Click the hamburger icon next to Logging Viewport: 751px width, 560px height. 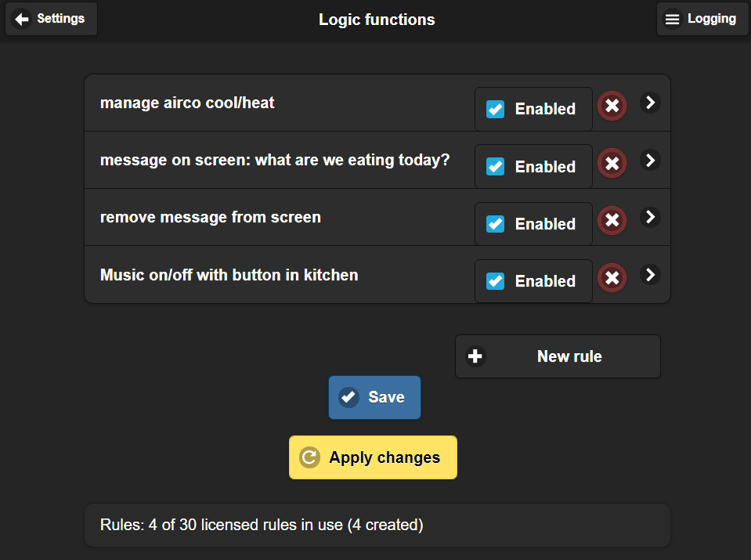[673, 19]
